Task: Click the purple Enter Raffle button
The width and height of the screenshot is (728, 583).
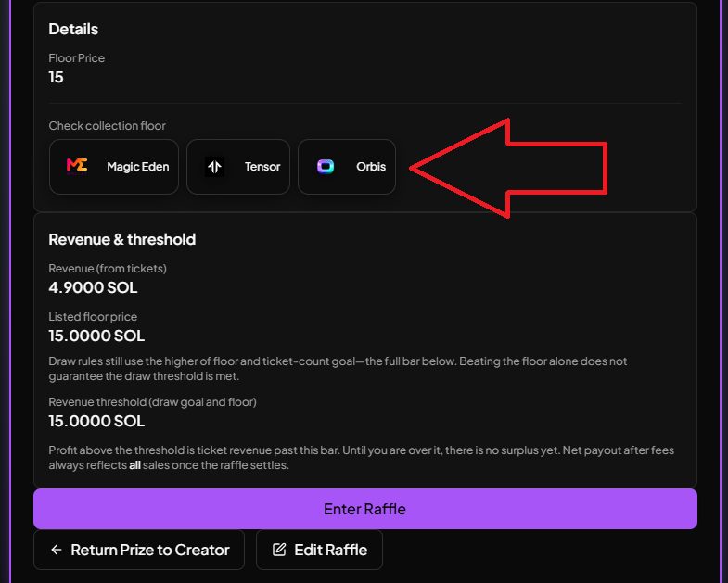Action: click(365, 509)
